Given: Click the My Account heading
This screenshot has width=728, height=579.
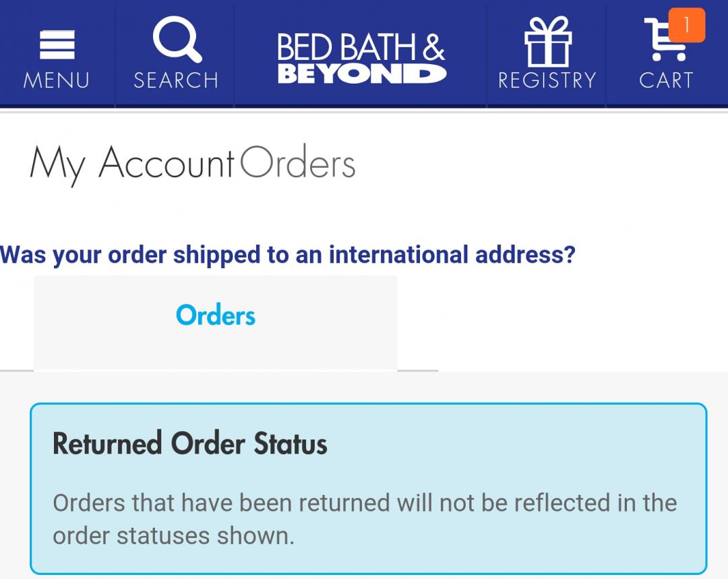Looking at the screenshot, I should 132,164.
